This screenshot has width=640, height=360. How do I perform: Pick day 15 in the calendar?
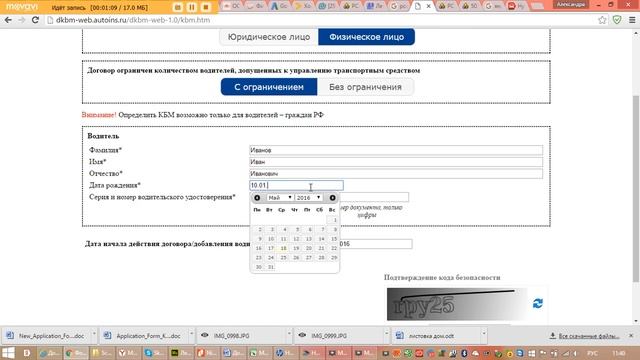(x=334, y=239)
